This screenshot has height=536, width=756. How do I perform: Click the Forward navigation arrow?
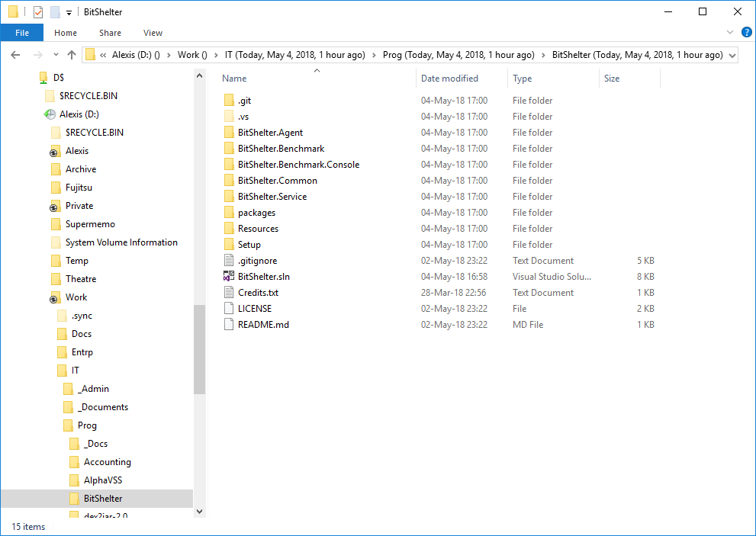pos(37,55)
